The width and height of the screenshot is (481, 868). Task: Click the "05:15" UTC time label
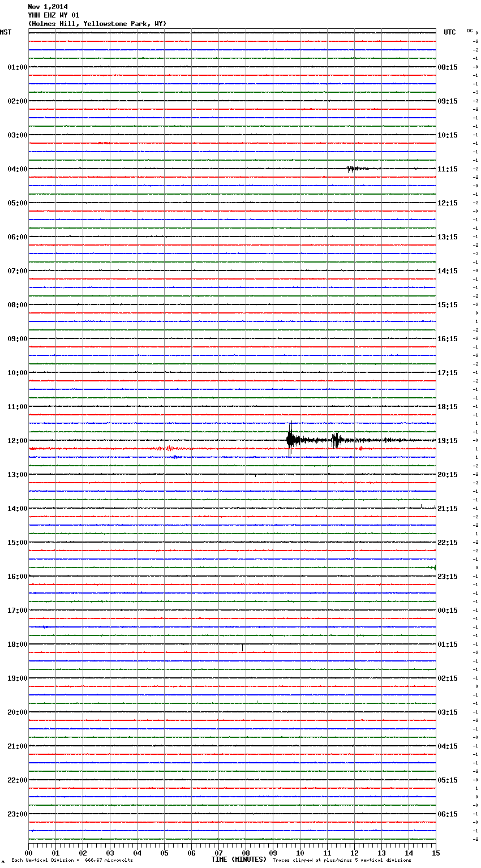click(x=448, y=780)
